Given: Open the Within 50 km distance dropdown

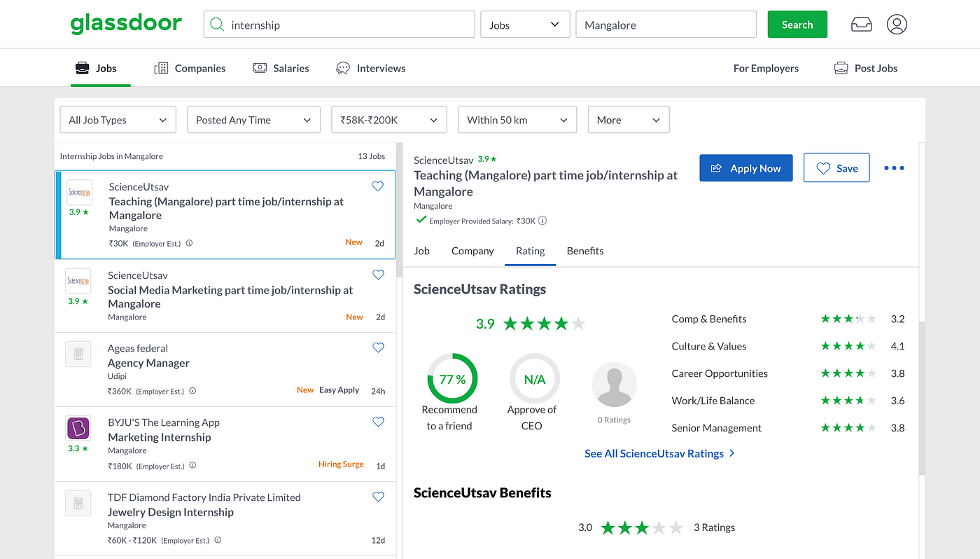Looking at the screenshot, I should [x=517, y=120].
